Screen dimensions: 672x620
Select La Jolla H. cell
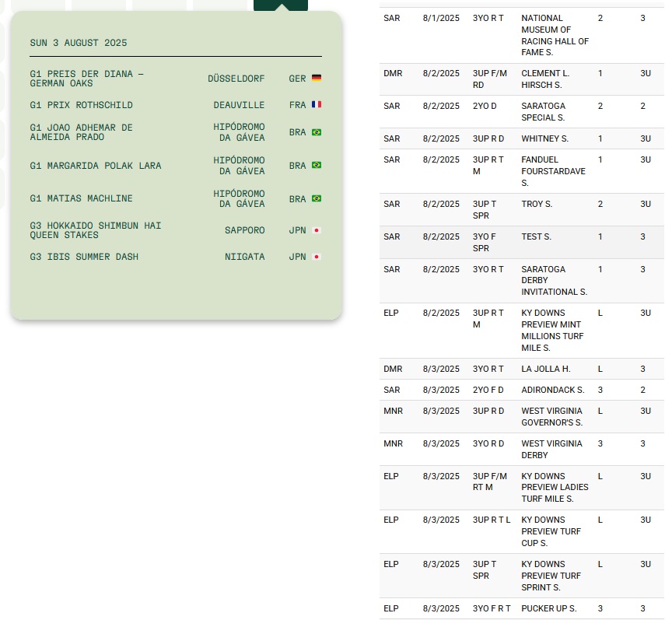pyautogui.click(x=545, y=369)
